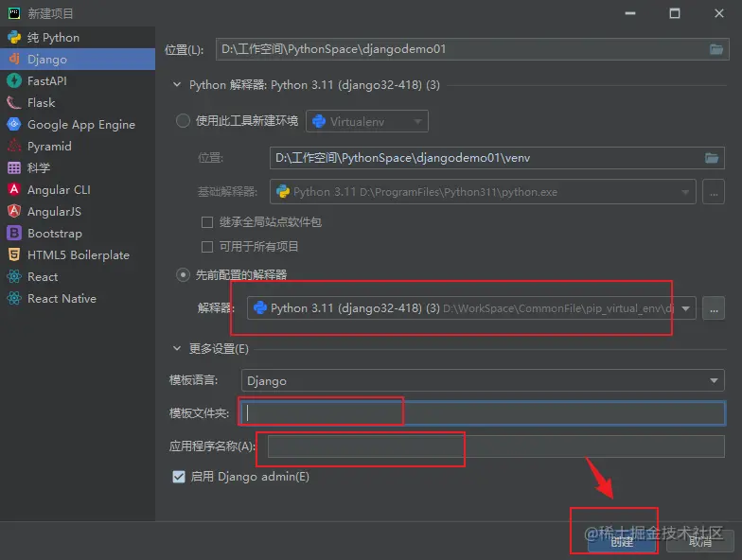Click the 取消 button

(700, 541)
